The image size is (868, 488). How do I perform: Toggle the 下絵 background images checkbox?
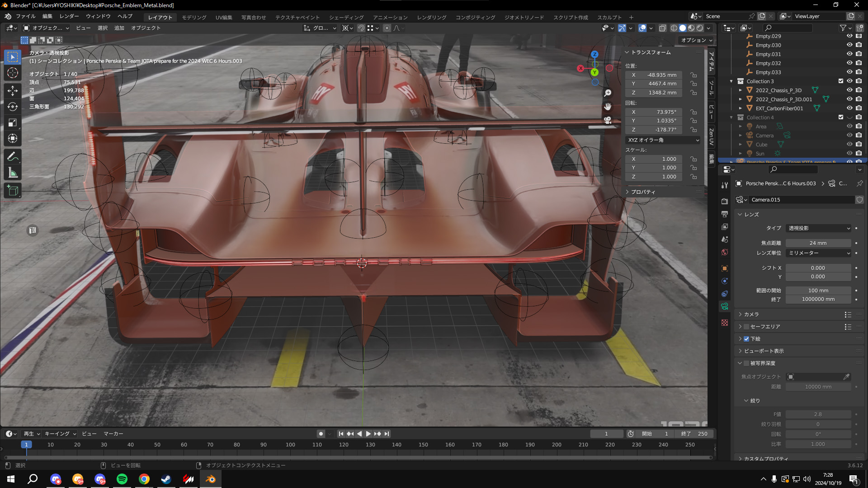[x=746, y=339]
